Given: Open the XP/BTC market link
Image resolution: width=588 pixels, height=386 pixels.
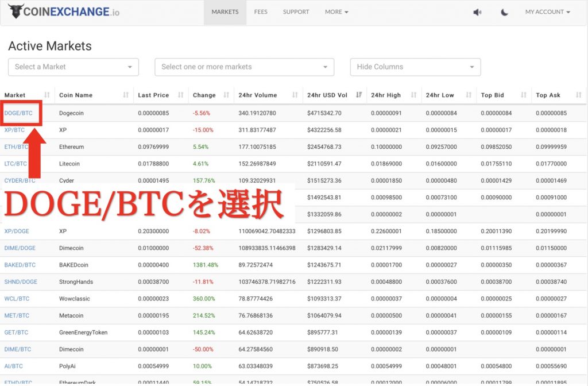Looking at the screenshot, I should (14, 130).
